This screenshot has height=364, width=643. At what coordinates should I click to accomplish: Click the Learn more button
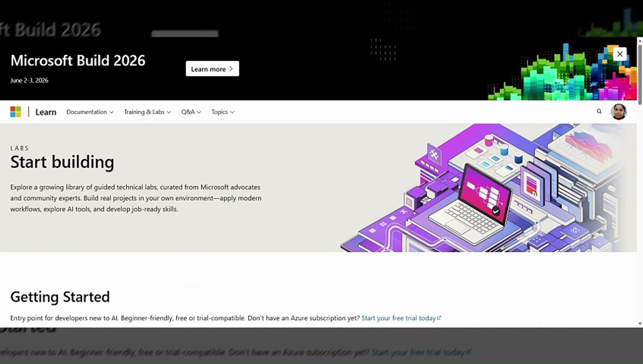click(x=212, y=69)
